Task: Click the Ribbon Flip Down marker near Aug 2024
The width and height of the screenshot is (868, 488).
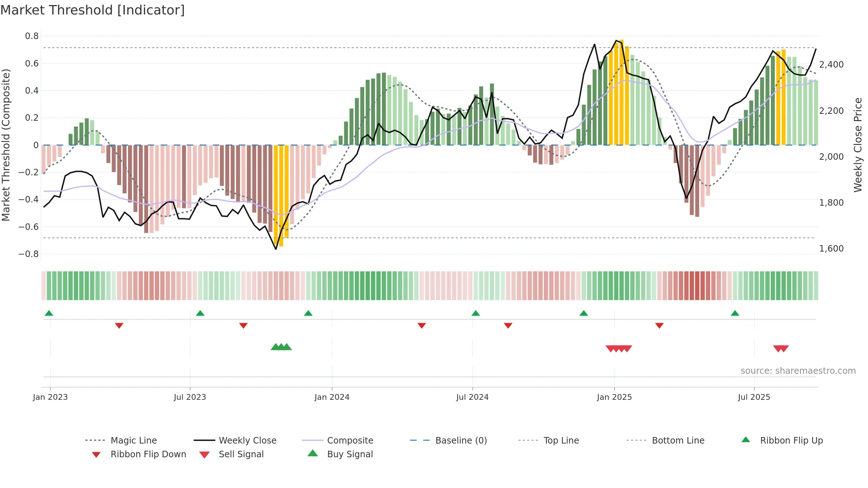Action: [x=508, y=325]
